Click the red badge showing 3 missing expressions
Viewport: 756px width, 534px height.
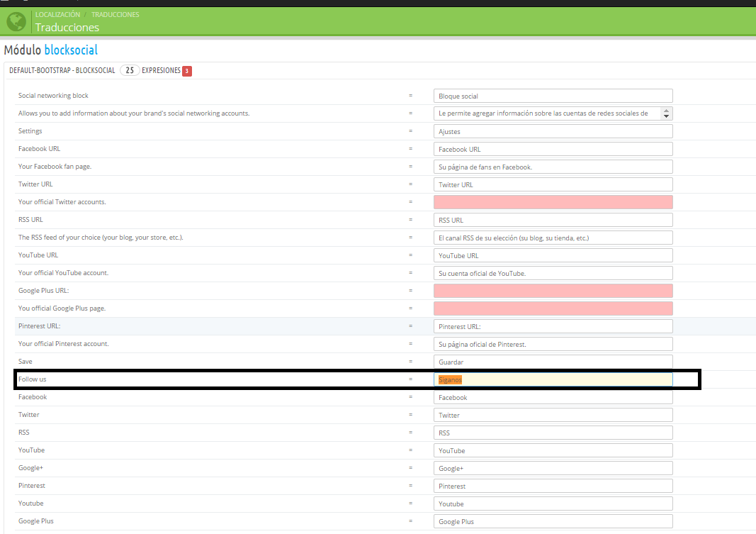pos(186,71)
